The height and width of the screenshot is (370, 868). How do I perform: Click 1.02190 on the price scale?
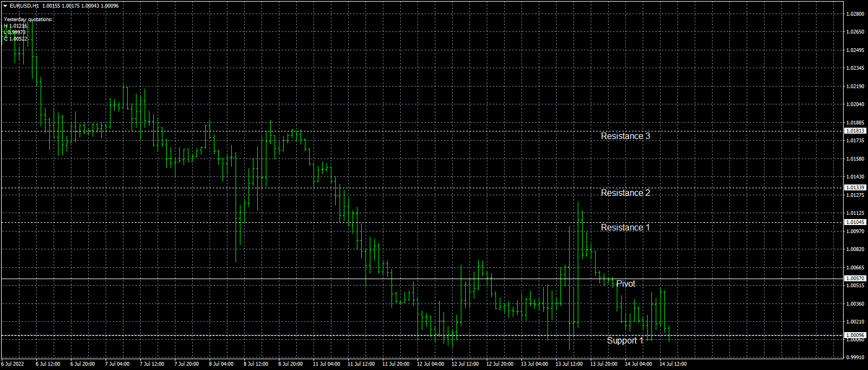tap(855, 87)
